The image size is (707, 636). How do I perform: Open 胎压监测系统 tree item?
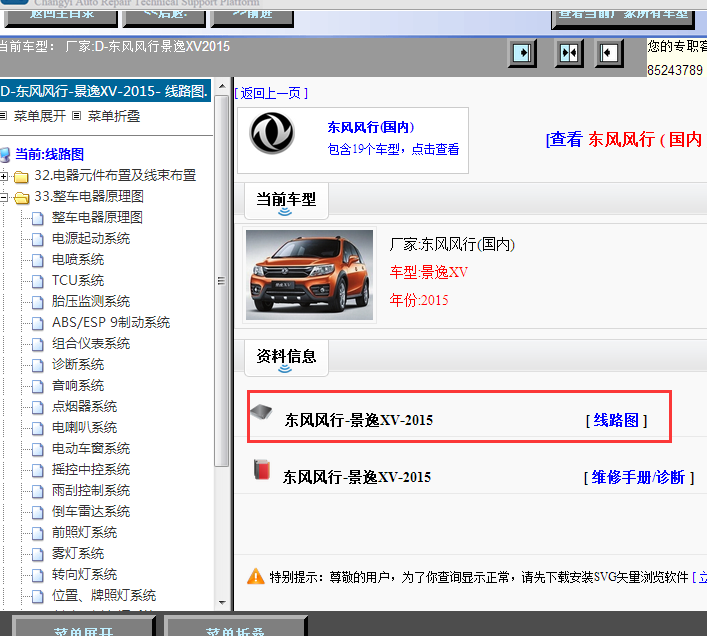point(91,301)
